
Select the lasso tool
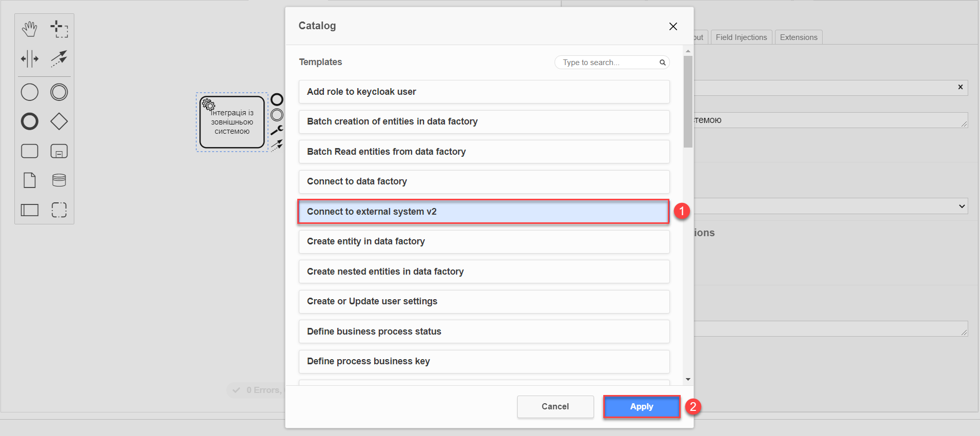pos(59,29)
